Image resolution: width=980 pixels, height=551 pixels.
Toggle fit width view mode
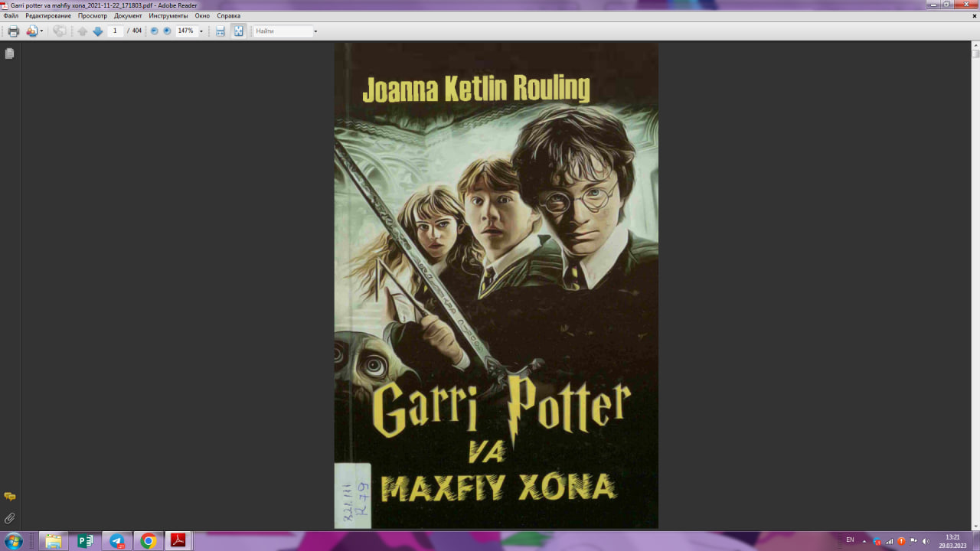(220, 31)
